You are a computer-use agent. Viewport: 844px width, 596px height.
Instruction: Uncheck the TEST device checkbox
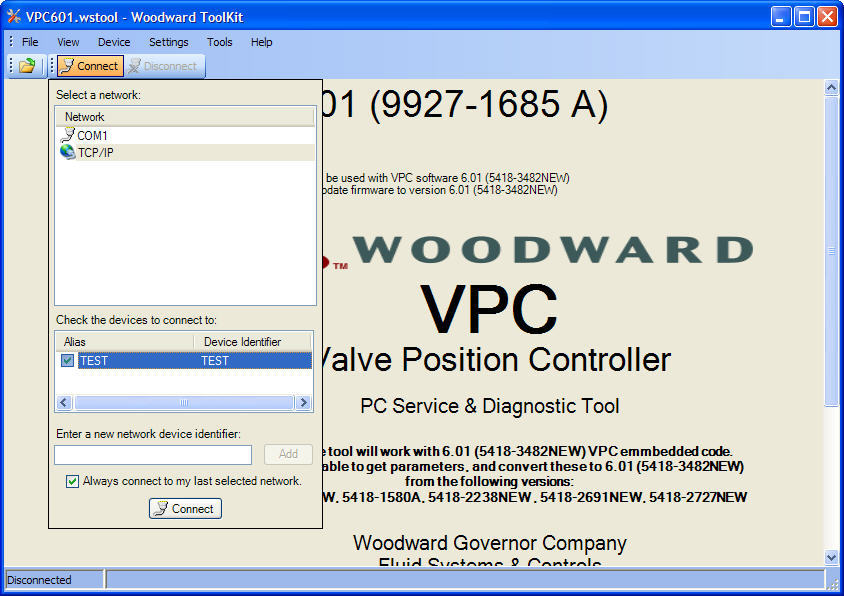[x=67, y=360]
